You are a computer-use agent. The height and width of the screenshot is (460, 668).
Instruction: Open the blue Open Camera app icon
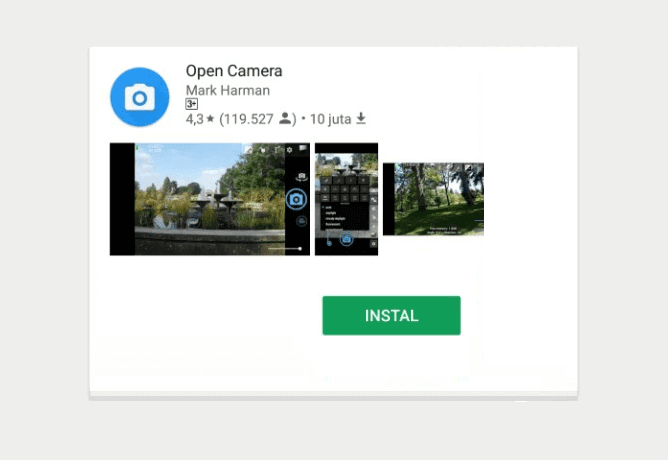tap(140, 97)
